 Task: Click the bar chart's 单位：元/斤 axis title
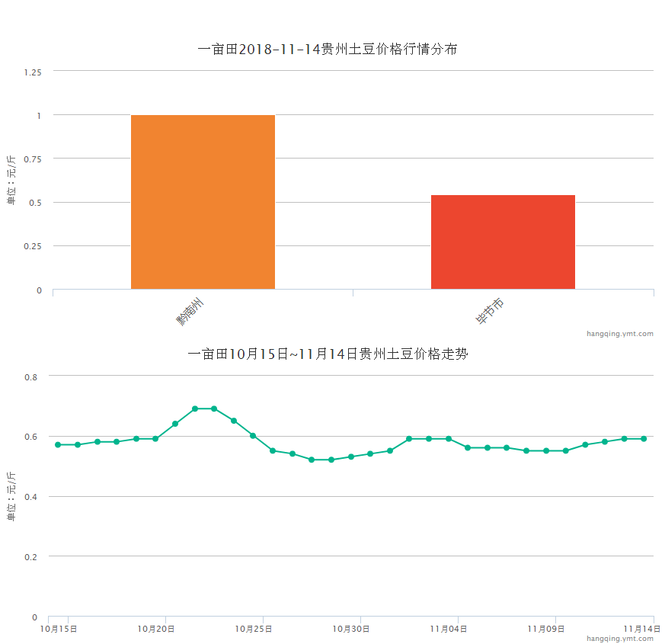pos(11,180)
